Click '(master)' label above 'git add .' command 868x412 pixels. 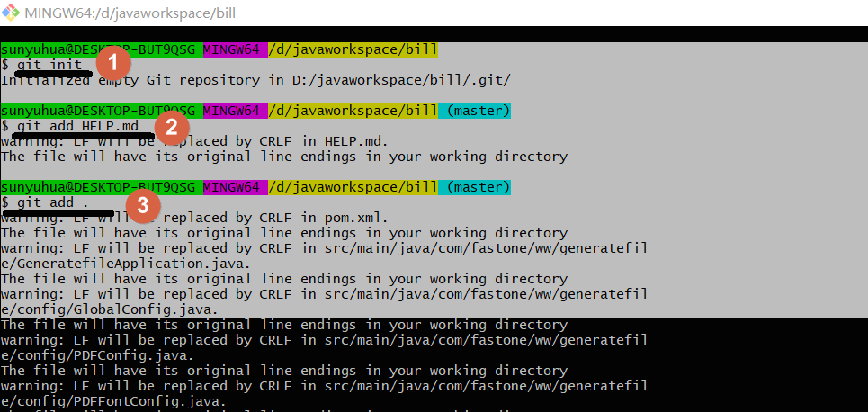coord(478,188)
